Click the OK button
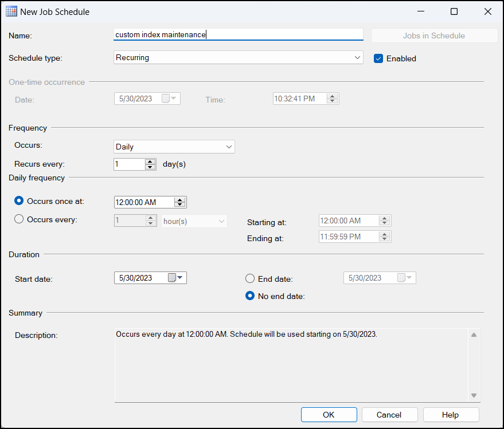Image resolution: width=504 pixels, height=429 pixels. pyautogui.click(x=329, y=415)
